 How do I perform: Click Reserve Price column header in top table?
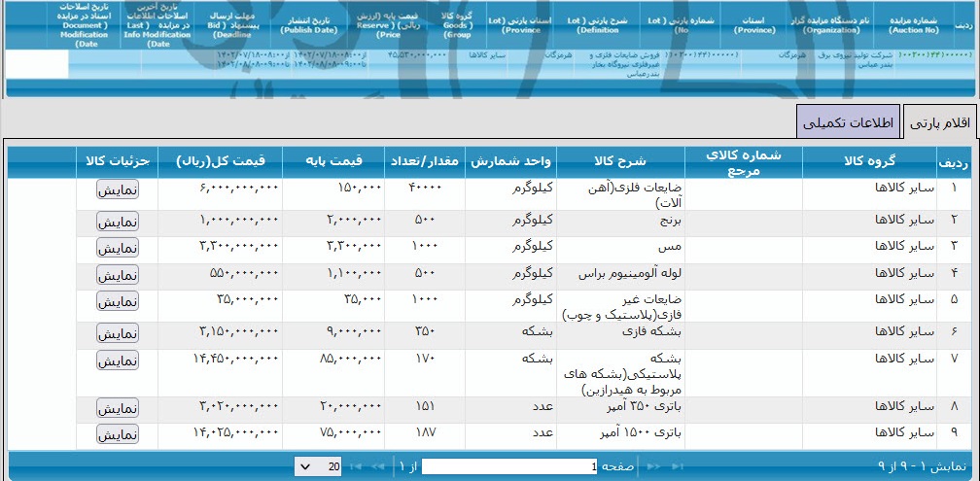388,25
